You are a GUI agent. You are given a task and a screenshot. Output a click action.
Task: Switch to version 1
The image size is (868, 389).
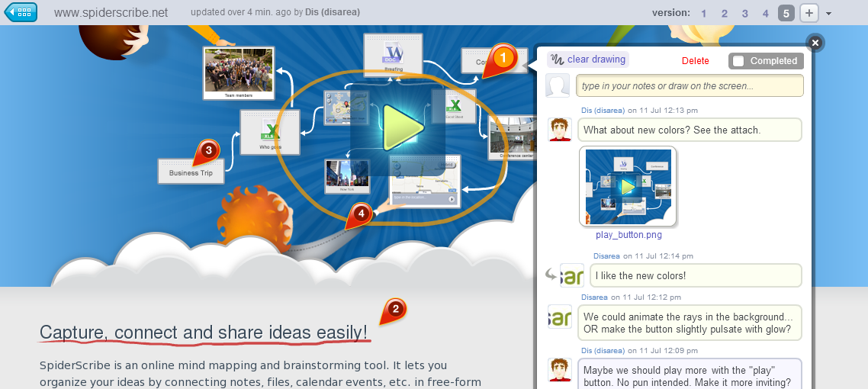pos(703,13)
